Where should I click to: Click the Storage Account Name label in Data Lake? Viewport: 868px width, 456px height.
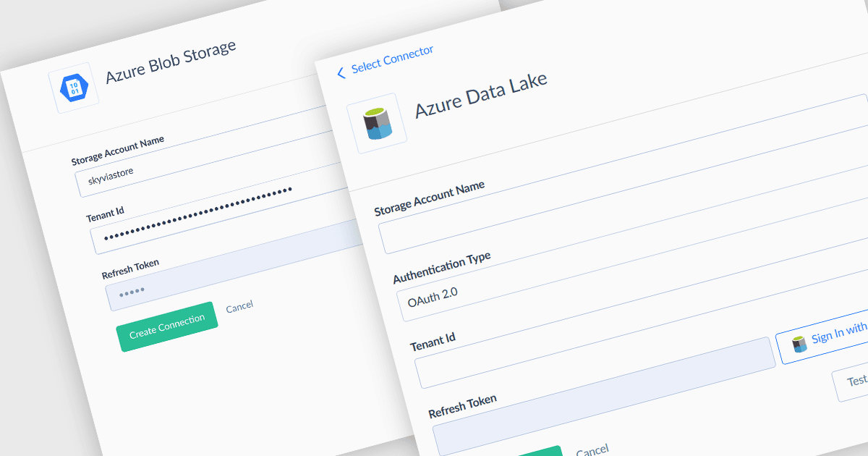click(430, 199)
